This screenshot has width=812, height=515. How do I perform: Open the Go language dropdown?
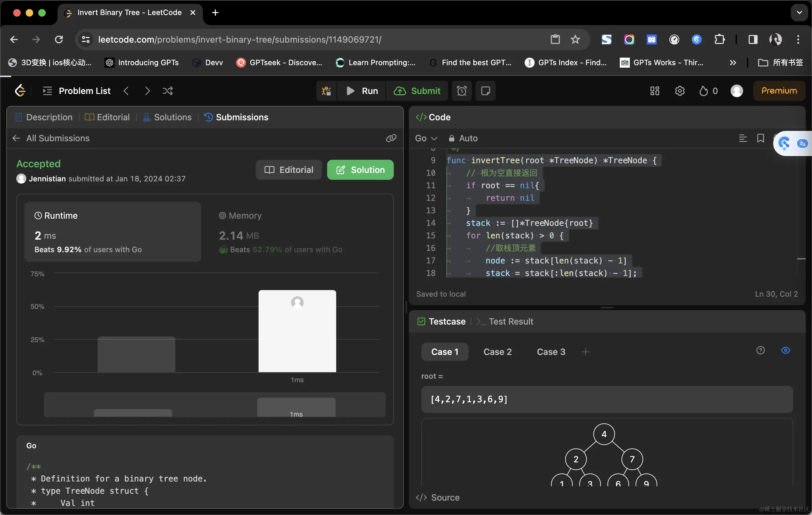(425, 138)
